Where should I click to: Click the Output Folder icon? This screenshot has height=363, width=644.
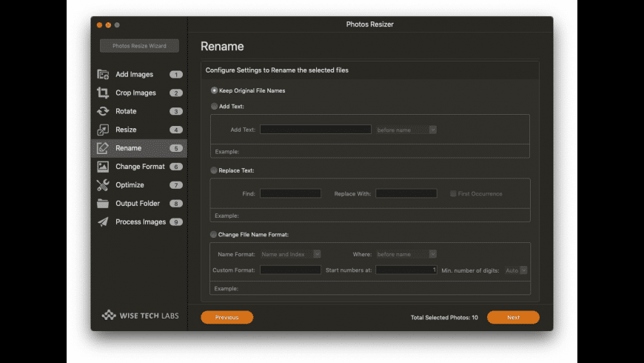tap(103, 204)
